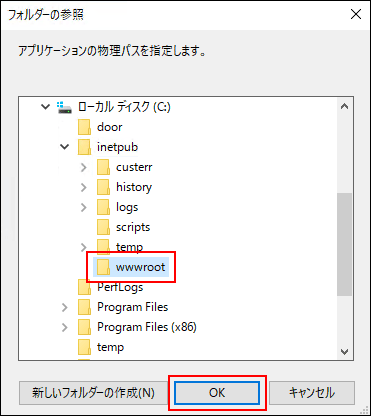Expand the temp folder under inetpub
This screenshot has width=371, height=416.
[84, 247]
